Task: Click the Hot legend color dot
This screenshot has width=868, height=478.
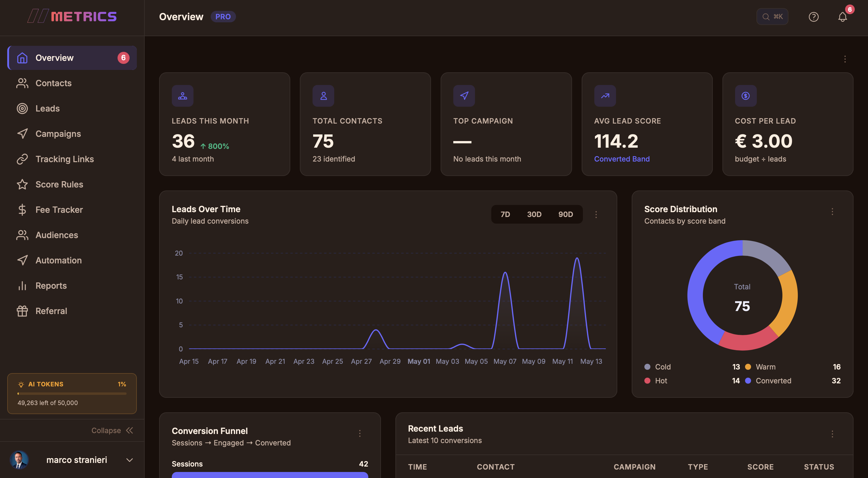Action: point(647,381)
